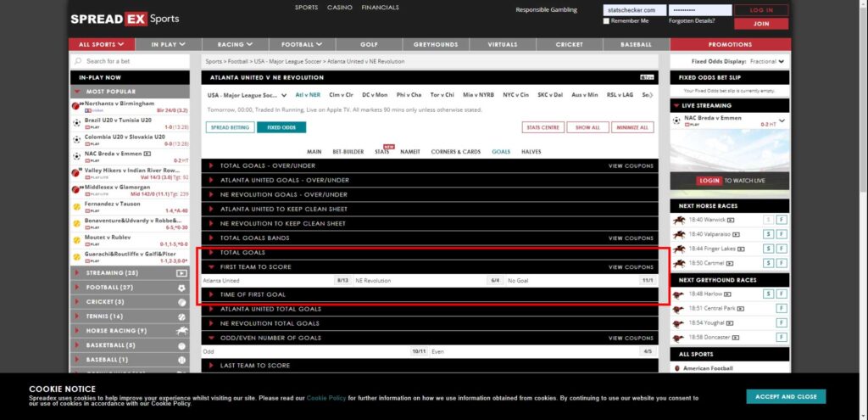Click the horse icon next to 18:40 Warwick
The height and width of the screenshot is (420, 868).
click(679, 220)
